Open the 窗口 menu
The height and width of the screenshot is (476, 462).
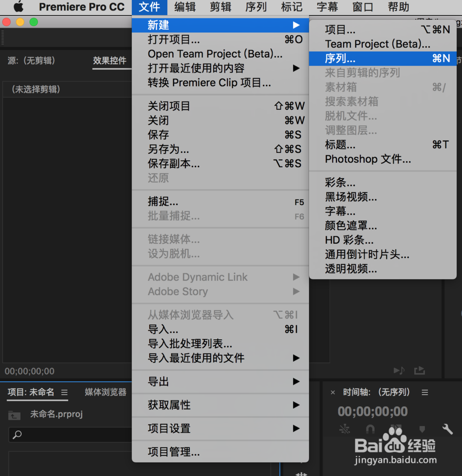363,7
